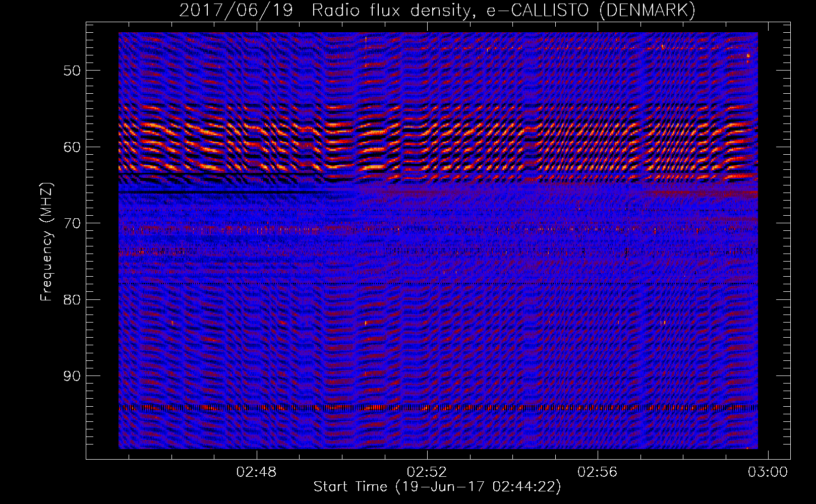Click the 02:52 time tick label
Viewport: 816px width, 504px height.
tap(427, 472)
